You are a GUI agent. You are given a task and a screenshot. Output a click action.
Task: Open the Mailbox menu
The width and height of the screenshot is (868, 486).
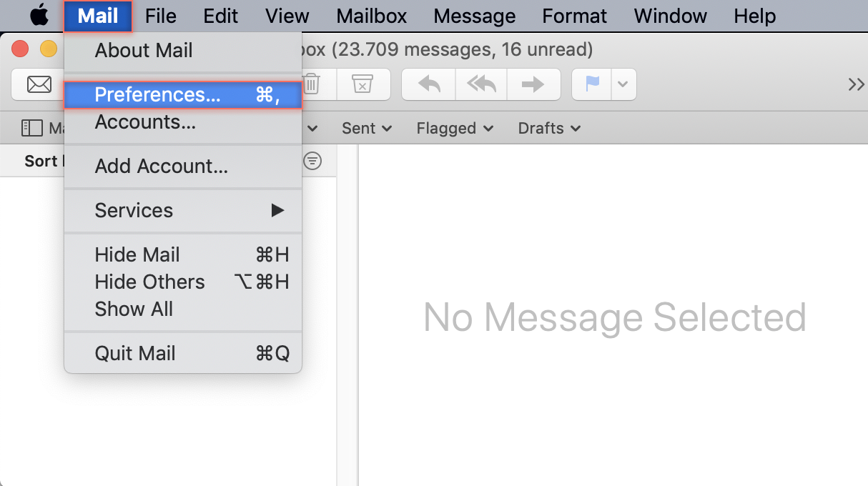(x=372, y=16)
